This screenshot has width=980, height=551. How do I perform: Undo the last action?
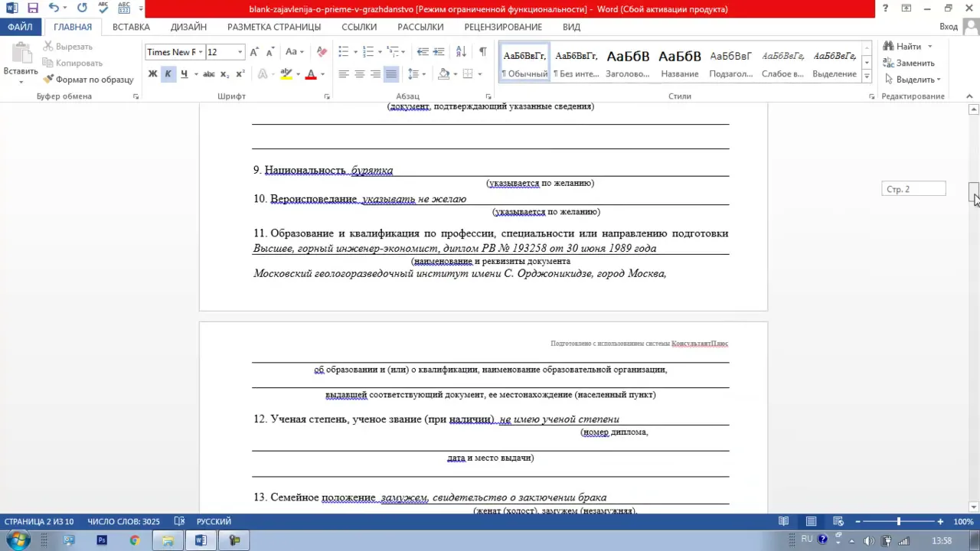point(54,8)
